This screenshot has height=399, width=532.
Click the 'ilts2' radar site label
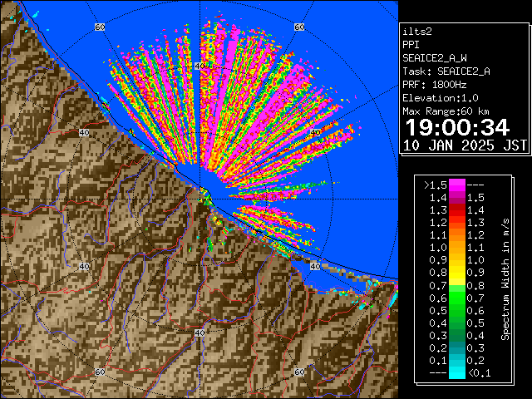pyautogui.click(x=417, y=32)
